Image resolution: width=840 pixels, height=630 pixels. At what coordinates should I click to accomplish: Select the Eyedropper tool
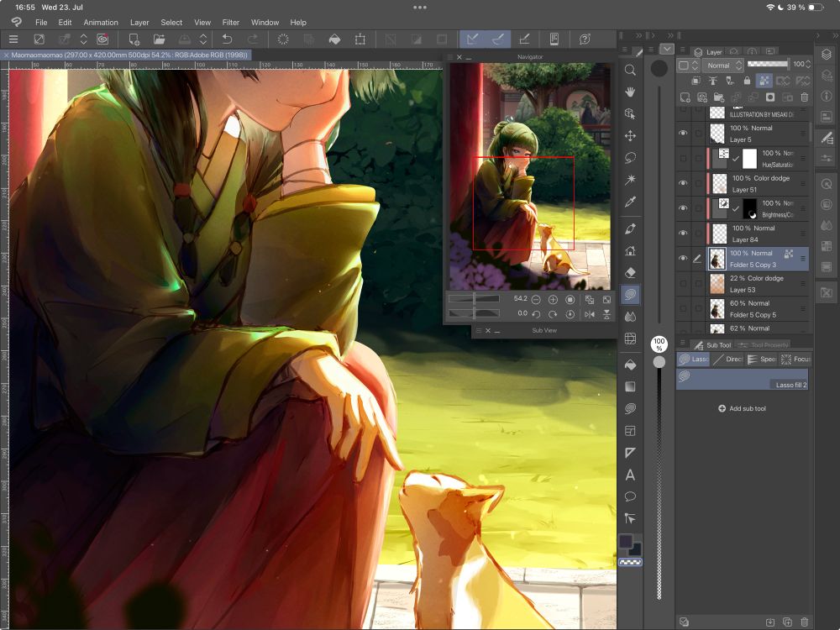coord(630,202)
